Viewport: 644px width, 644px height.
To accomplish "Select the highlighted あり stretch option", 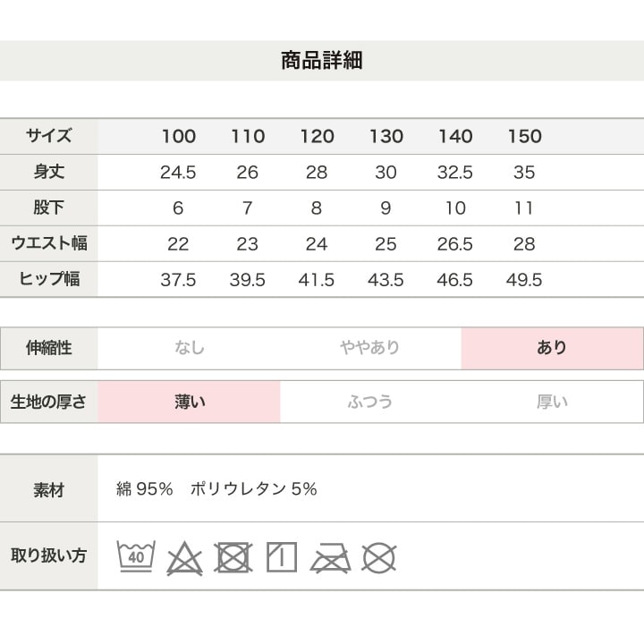I will tap(552, 348).
